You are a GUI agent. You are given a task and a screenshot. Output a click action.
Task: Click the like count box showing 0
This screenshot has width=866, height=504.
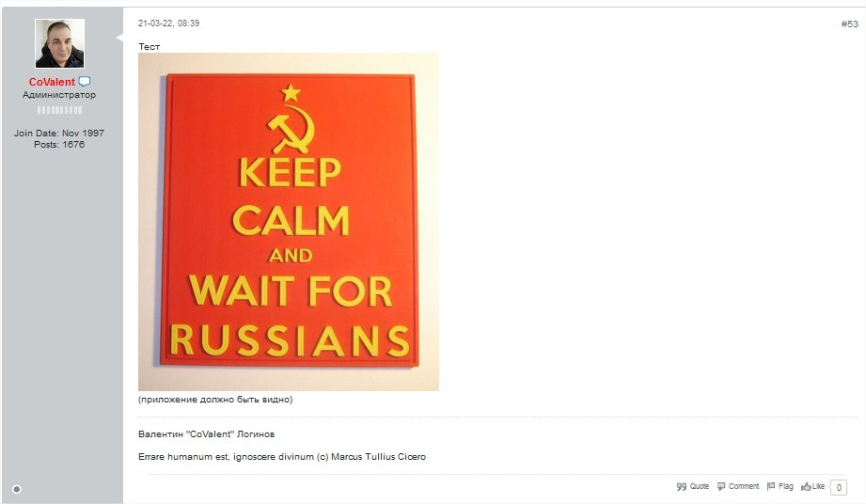[839, 487]
